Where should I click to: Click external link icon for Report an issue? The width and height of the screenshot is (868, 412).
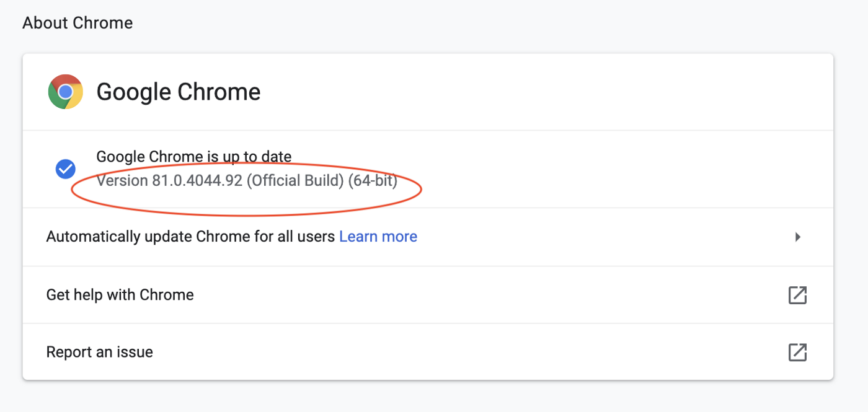point(797,352)
